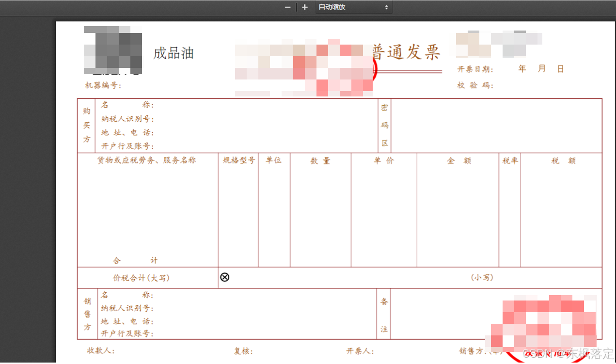
Task: Click the seller's 开户行及账号 label
Action: pos(127,334)
